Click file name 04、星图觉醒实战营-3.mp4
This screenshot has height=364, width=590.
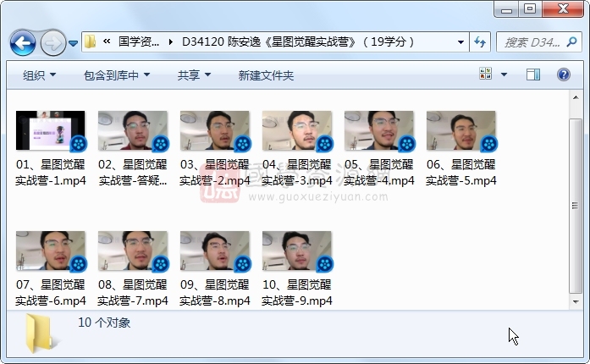click(297, 173)
